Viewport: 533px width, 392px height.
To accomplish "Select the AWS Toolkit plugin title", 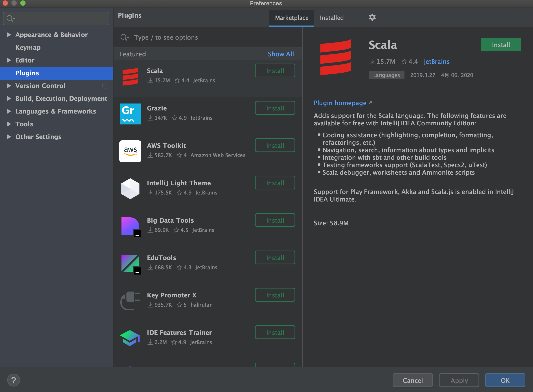I will 166,145.
